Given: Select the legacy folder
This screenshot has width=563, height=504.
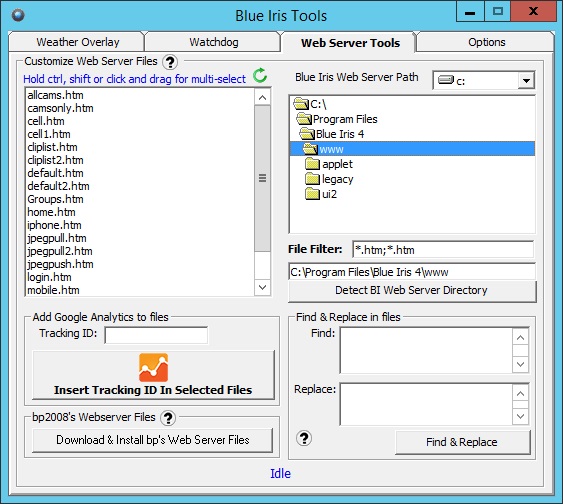Looking at the screenshot, I should point(329,179).
